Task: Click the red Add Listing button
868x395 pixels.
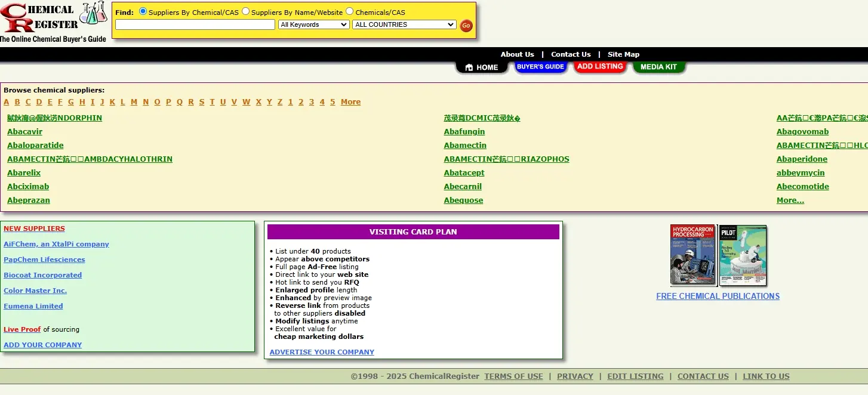Action: (600, 67)
